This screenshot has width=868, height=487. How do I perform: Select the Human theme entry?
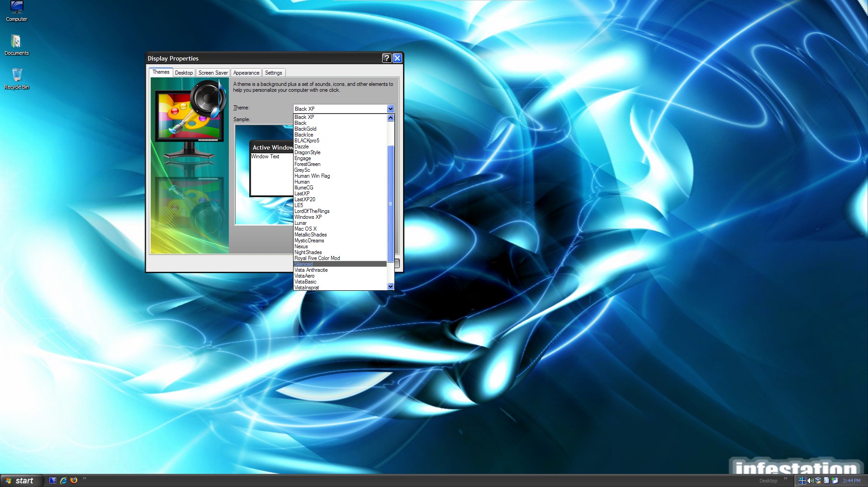340,182
